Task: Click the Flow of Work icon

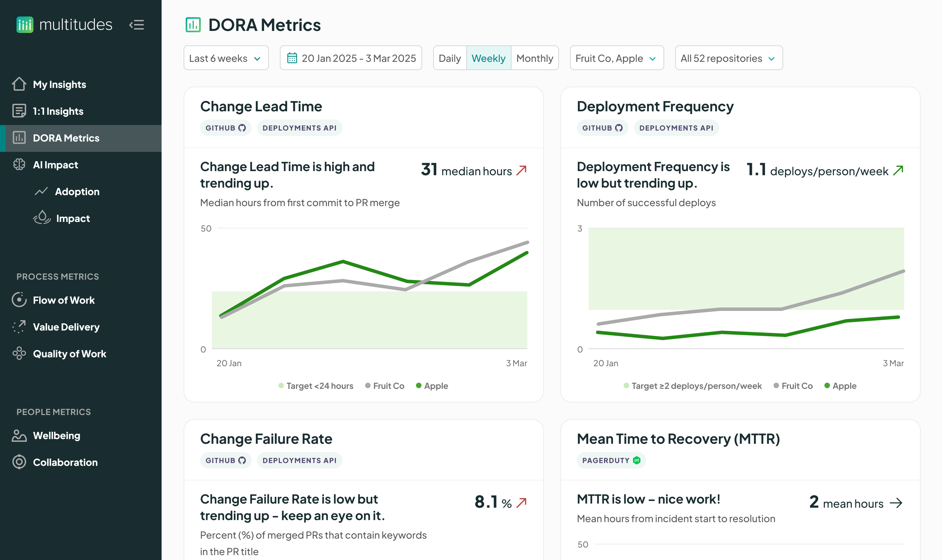Action: click(19, 300)
